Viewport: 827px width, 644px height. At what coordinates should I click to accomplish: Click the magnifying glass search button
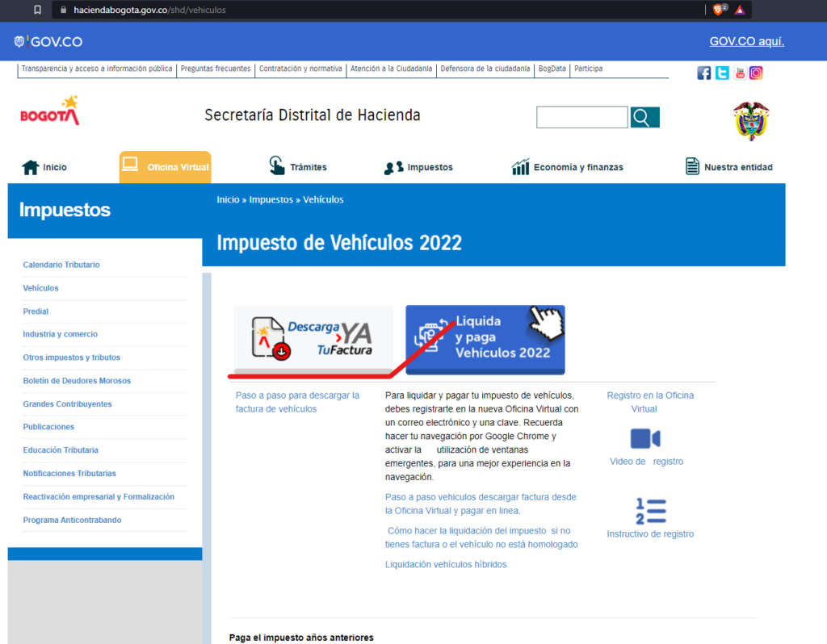click(x=644, y=118)
